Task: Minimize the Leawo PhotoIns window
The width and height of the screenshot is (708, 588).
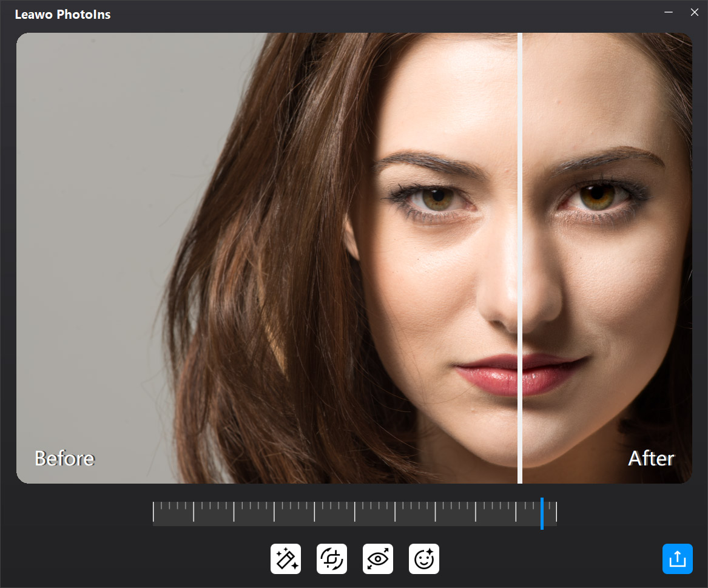Action: click(x=669, y=13)
